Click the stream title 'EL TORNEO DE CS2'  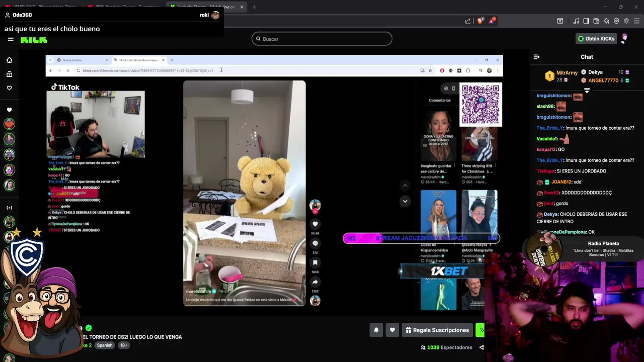[x=132, y=337]
